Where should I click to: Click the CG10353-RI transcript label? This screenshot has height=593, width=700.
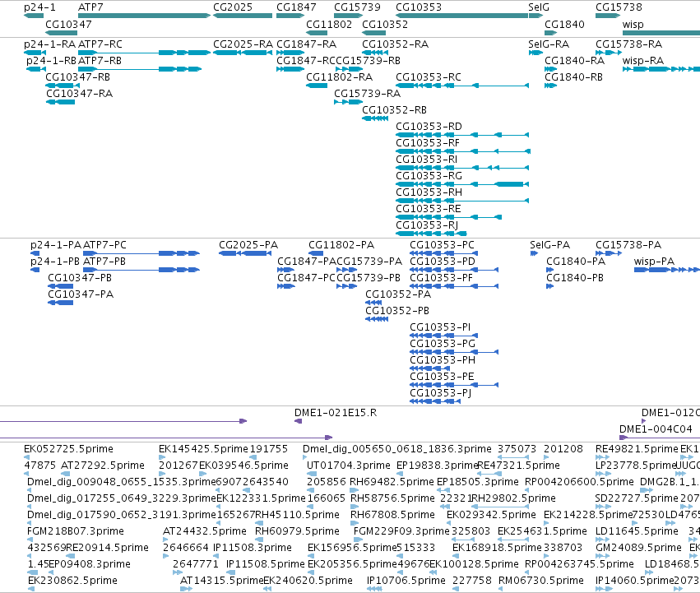(x=427, y=160)
